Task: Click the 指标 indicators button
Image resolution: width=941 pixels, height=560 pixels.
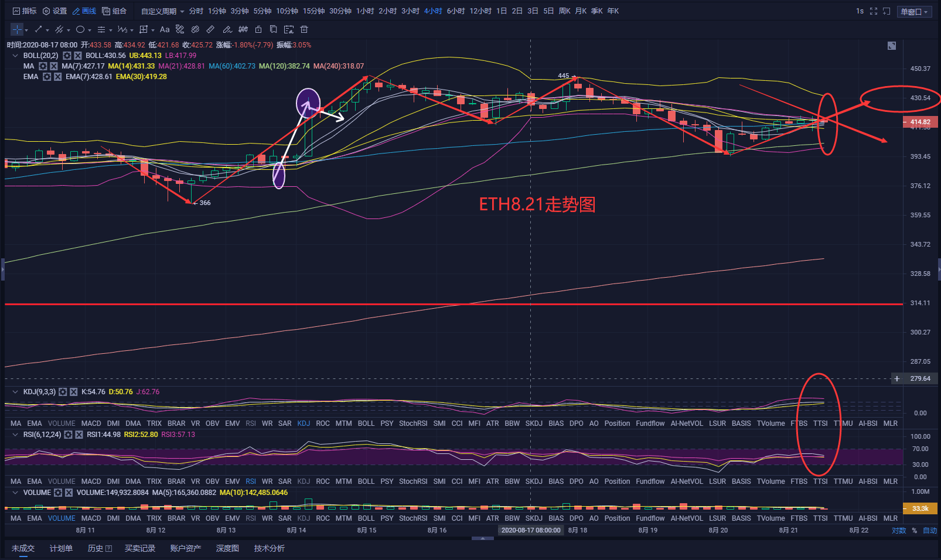Action: tap(23, 11)
